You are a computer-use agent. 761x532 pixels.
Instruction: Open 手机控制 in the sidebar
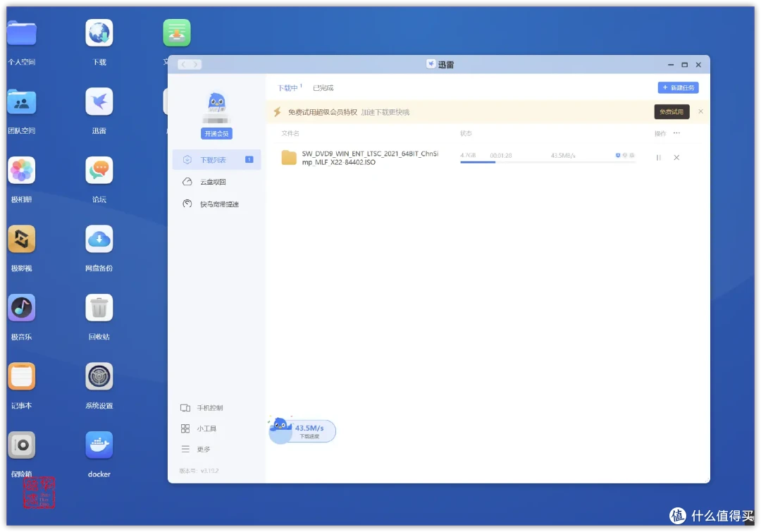click(202, 408)
